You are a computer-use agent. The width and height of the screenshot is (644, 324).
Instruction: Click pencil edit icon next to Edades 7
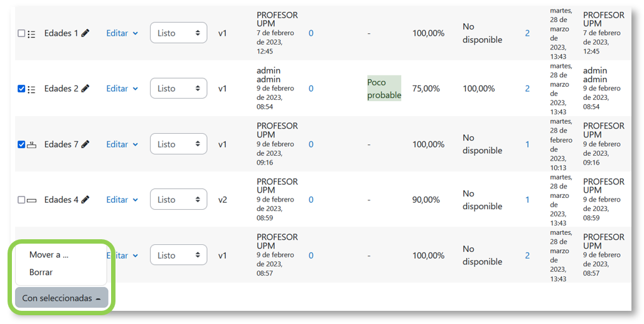85,144
